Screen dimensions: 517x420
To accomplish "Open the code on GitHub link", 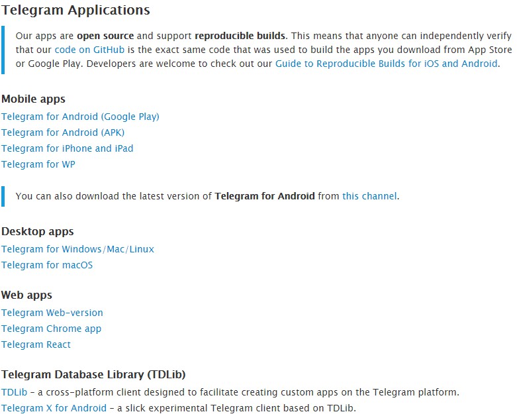I will pyautogui.click(x=89, y=49).
